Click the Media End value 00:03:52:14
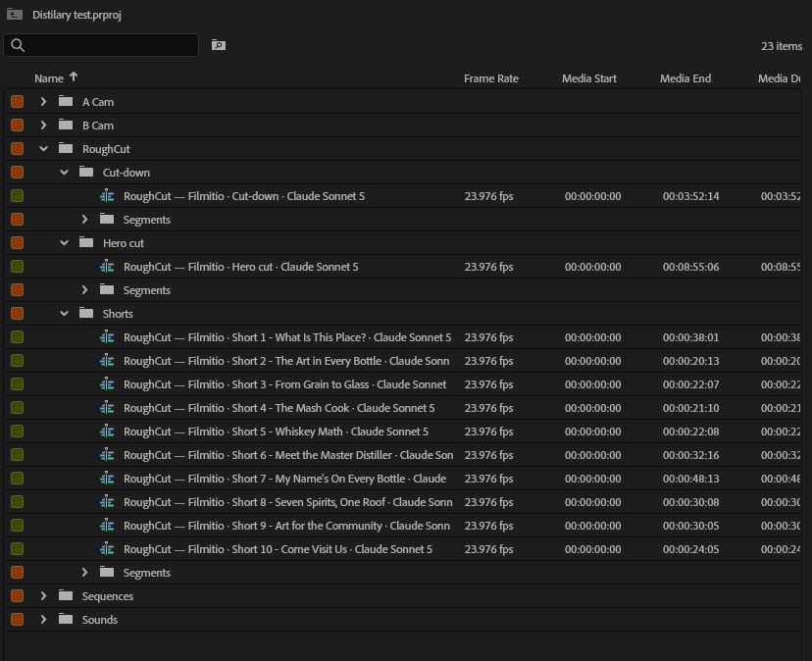 coord(690,196)
